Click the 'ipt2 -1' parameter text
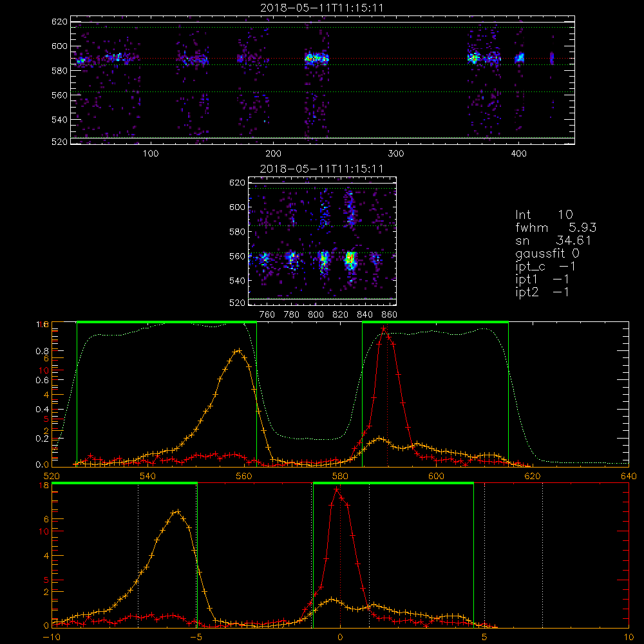Viewport: 644px width, 644px height. [542, 292]
